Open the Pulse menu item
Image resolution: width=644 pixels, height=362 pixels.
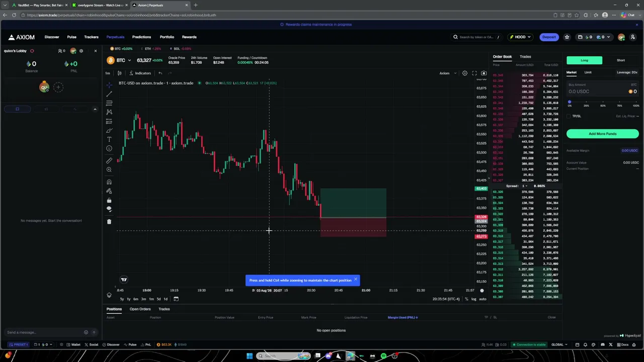click(x=72, y=37)
